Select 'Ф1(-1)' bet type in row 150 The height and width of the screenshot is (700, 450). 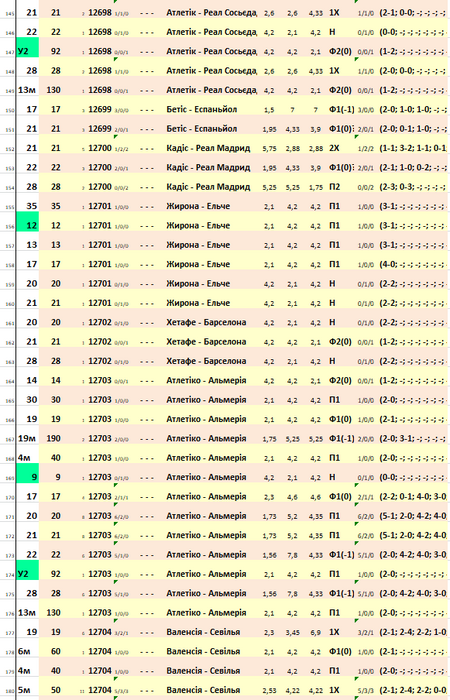click(342, 109)
